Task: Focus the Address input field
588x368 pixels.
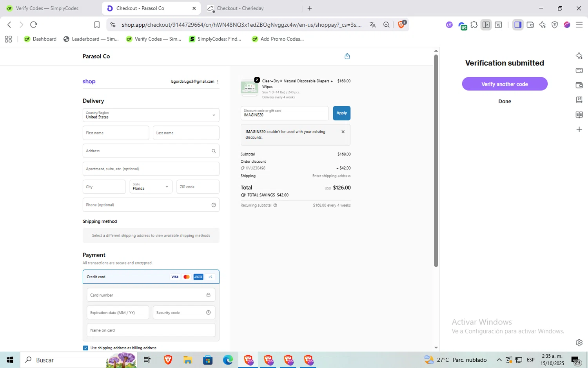Action: (x=151, y=151)
